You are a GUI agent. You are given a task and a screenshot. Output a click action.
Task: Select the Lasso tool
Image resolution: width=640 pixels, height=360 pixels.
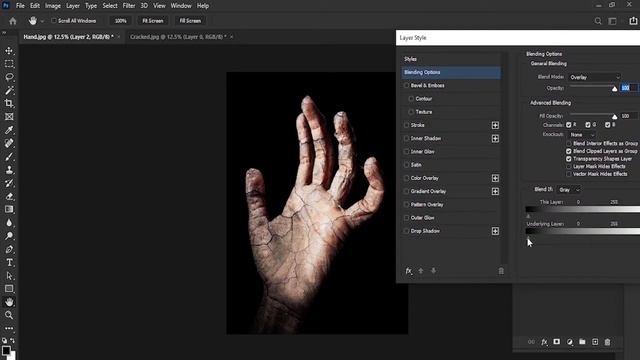(9, 77)
